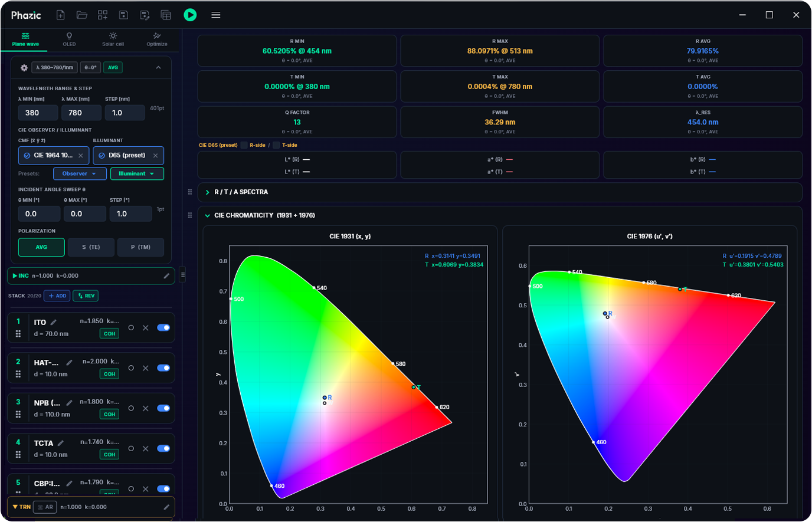Reverse the stack with the REV button
Viewport: 812px width, 522px height.
coord(86,296)
